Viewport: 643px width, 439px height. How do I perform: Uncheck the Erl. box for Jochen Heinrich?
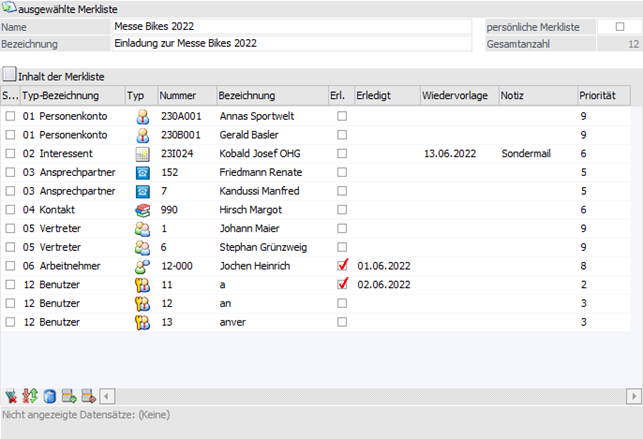coord(342,266)
